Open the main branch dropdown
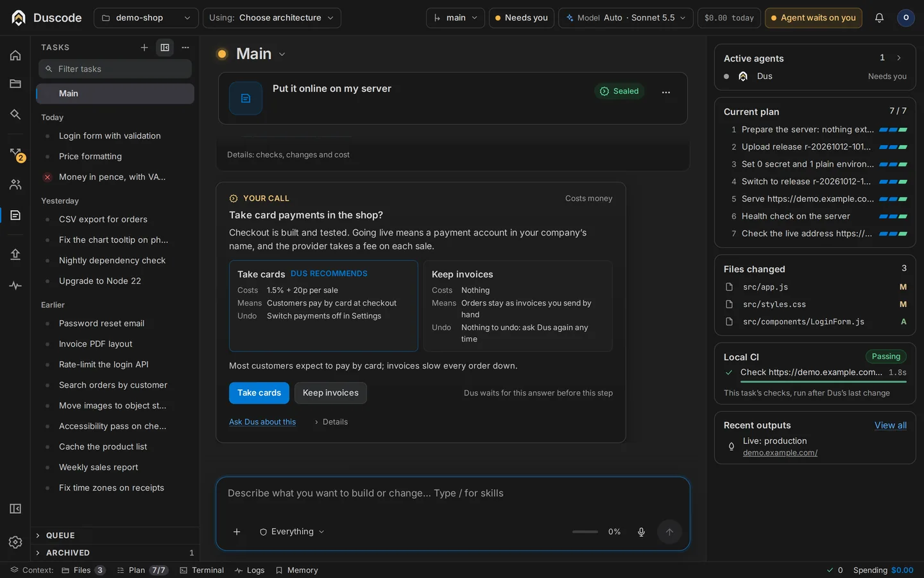924x578 pixels. pyautogui.click(x=455, y=18)
